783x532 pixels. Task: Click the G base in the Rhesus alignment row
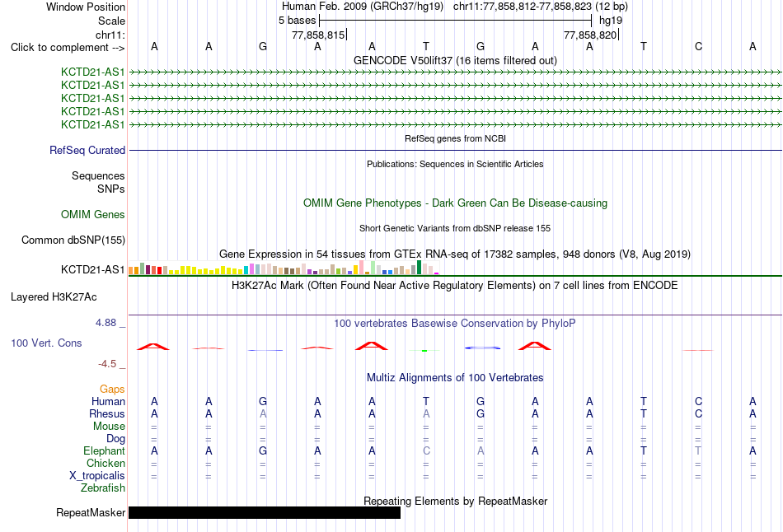tap(481, 413)
